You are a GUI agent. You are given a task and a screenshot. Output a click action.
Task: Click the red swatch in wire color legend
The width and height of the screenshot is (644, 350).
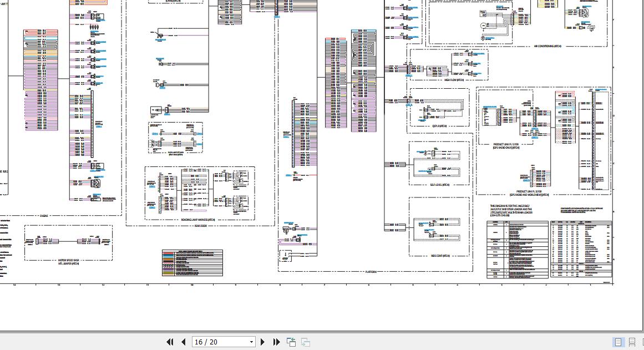169,254
